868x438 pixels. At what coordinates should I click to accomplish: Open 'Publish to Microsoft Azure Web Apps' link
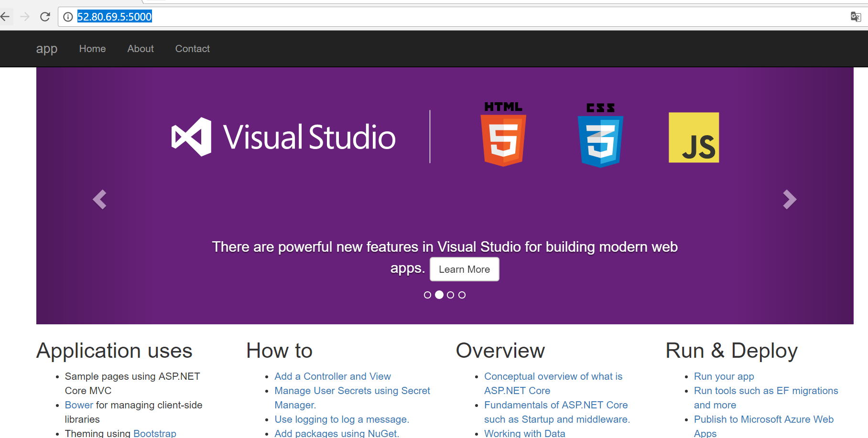[x=764, y=426]
